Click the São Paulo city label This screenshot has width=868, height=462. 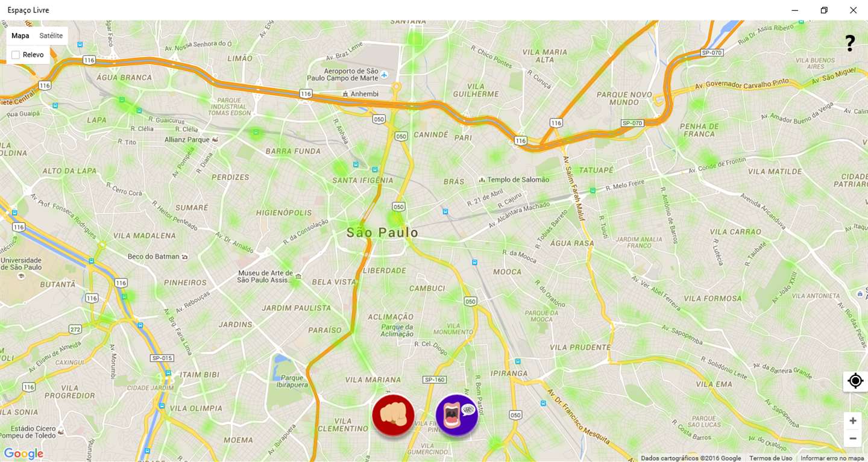tap(383, 233)
